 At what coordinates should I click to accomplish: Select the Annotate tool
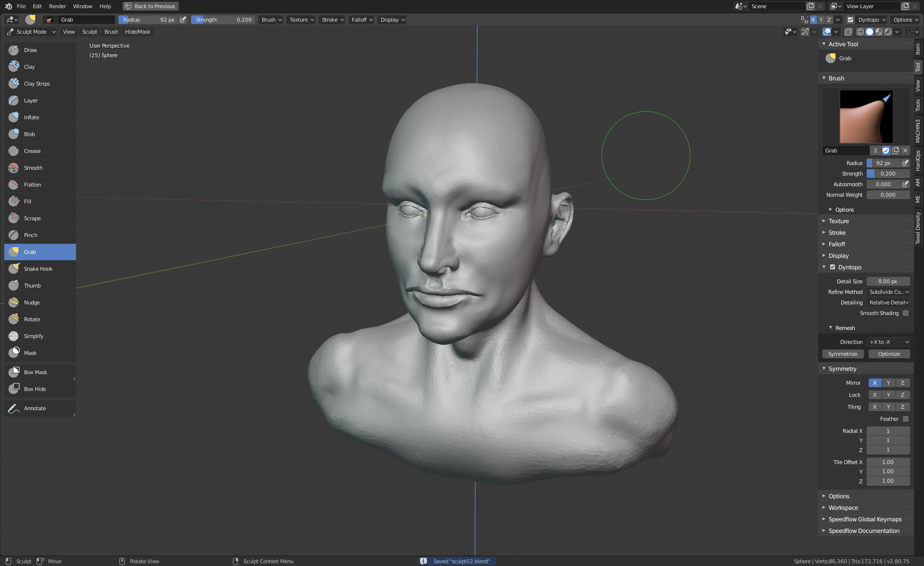click(x=35, y=408)
